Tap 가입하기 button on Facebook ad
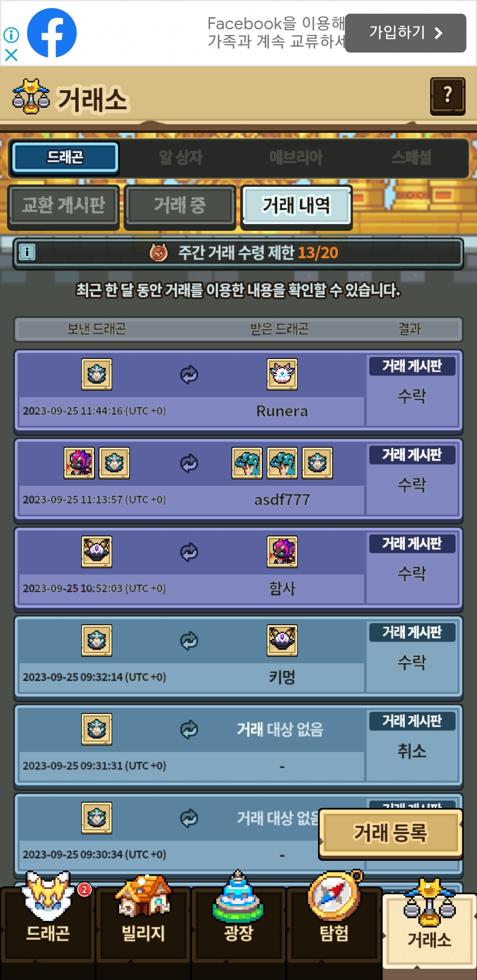 pyautogui.click(x=405, y=33)
